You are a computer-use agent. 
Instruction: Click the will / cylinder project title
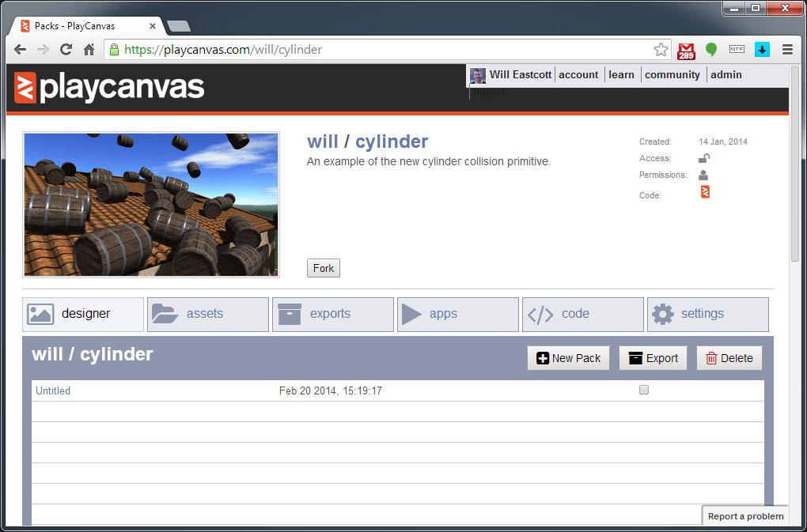[367, 141]
